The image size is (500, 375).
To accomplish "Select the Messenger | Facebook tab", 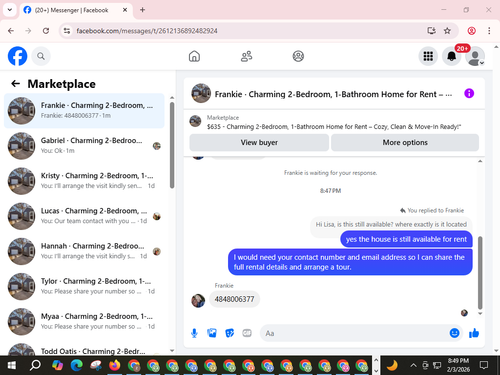I will click(x=72, y=10).
